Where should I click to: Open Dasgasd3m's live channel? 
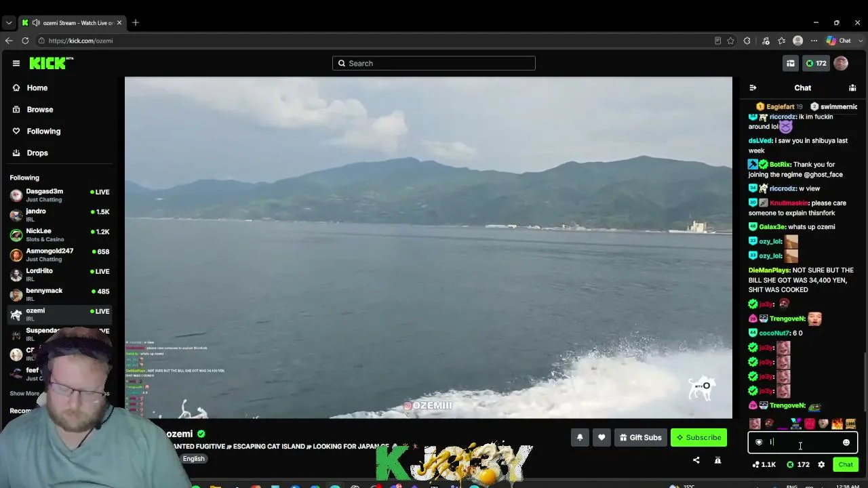tap(60, 195)
